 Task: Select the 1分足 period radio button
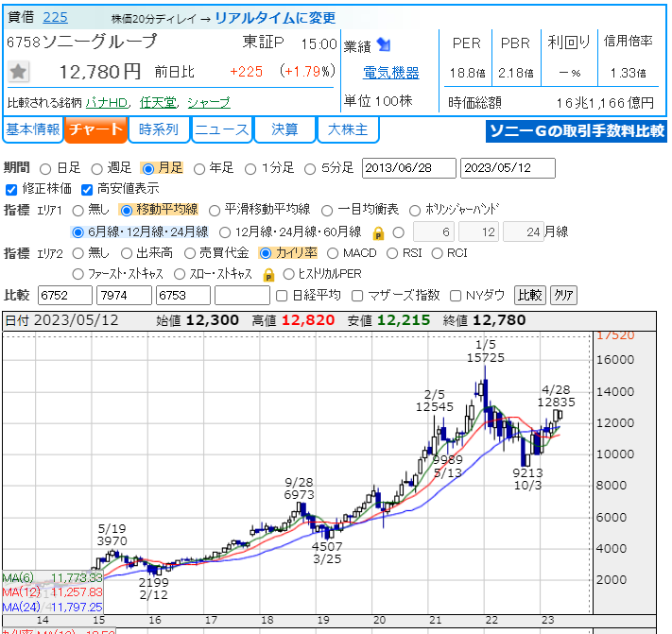point(250,169)
